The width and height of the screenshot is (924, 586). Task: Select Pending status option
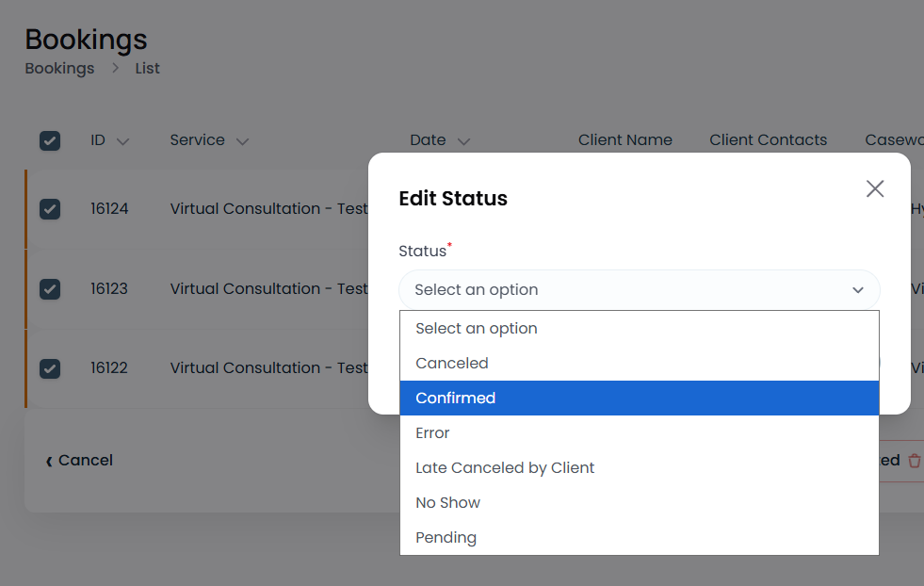pos(640,537)
